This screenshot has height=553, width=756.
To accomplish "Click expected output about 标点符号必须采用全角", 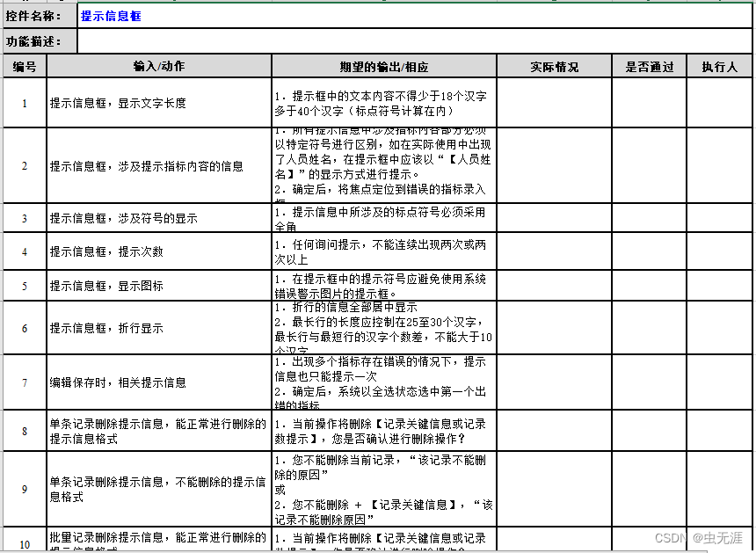I will [x=384, y=218].
